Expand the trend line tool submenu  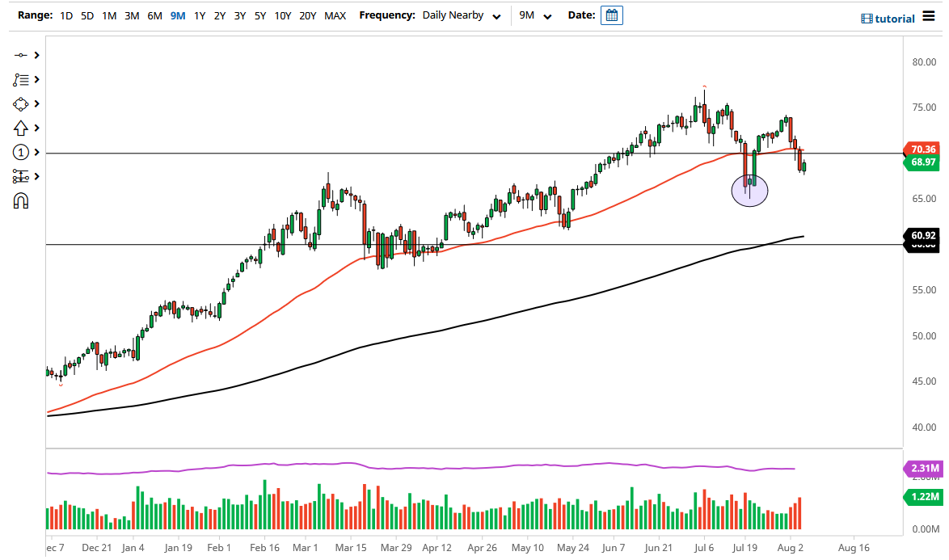click(x=37, y=55)
